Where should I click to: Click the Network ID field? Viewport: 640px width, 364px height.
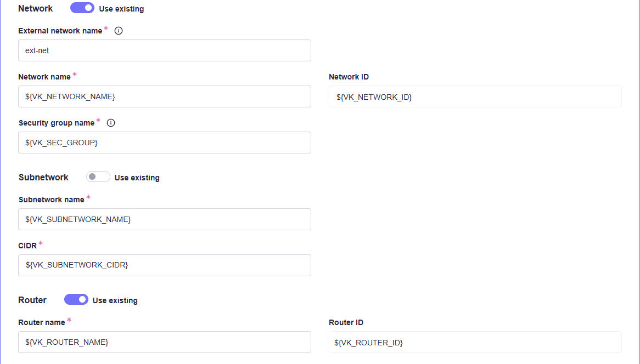point(475,96)
